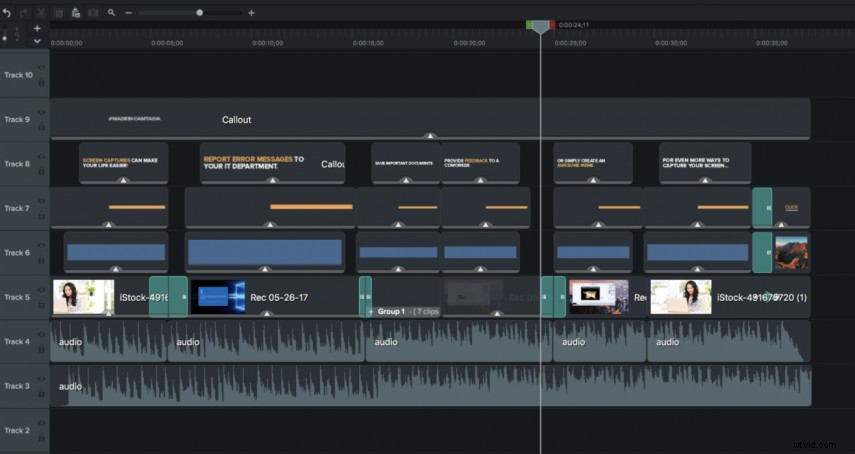Undo the last edit
The height and width of the screenshot is (454, 855).
tap(7, 13)
